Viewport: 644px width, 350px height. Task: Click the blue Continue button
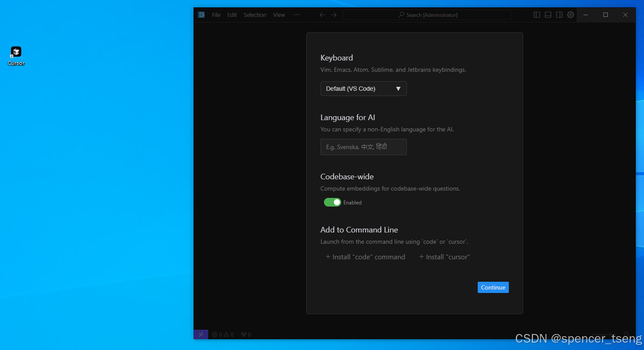[x=493, y=287]
